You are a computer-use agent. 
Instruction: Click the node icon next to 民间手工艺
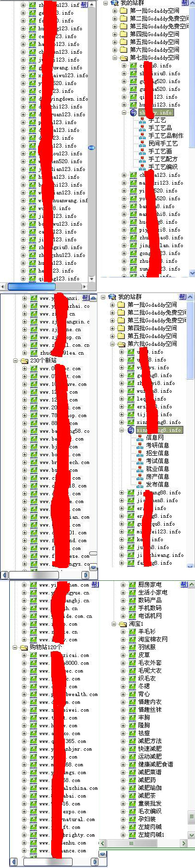click(142, 144)
